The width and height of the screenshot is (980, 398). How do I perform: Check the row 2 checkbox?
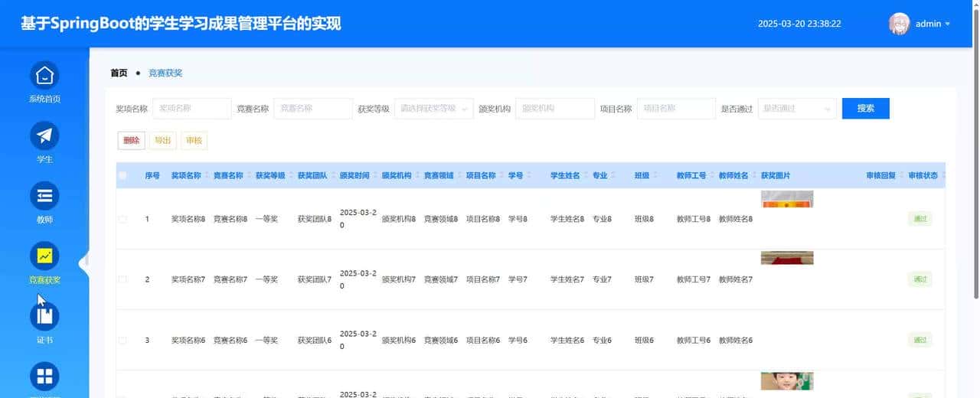point(122,279)
